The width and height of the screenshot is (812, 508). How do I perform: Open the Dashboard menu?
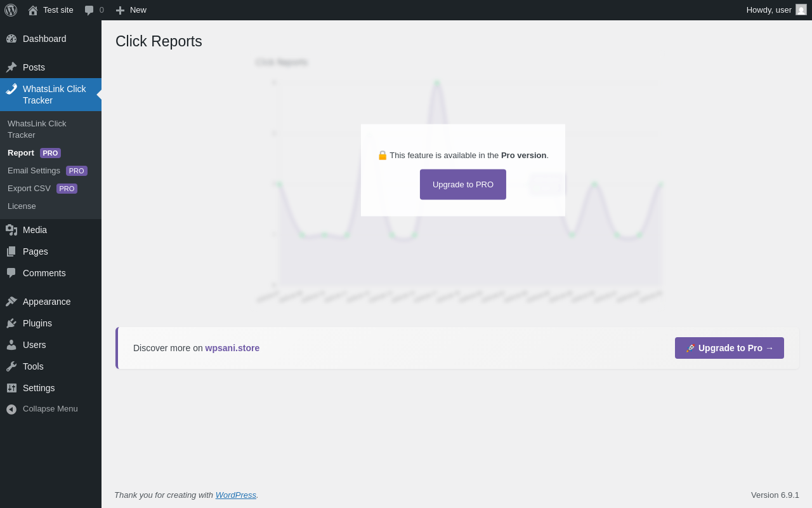tap(51, 39)
